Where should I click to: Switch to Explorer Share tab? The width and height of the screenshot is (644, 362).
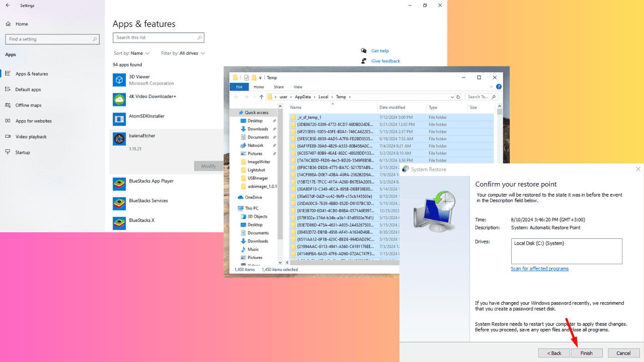(278, 87)
